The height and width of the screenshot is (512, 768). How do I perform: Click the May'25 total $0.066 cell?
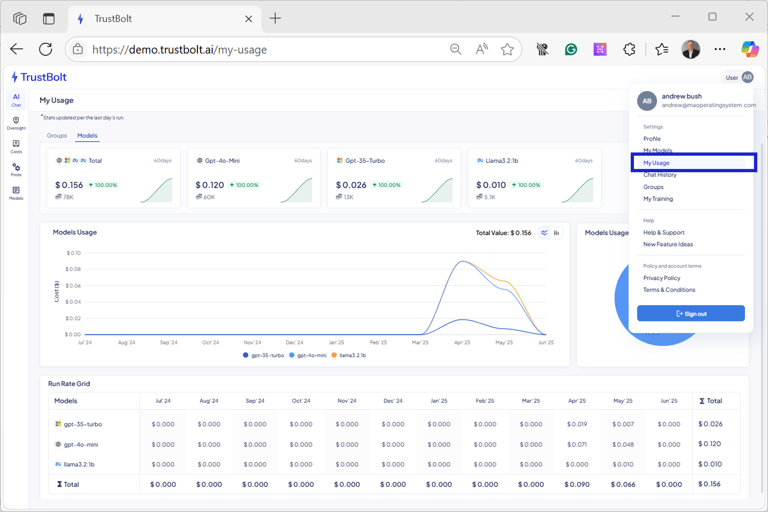pos(623,485)
